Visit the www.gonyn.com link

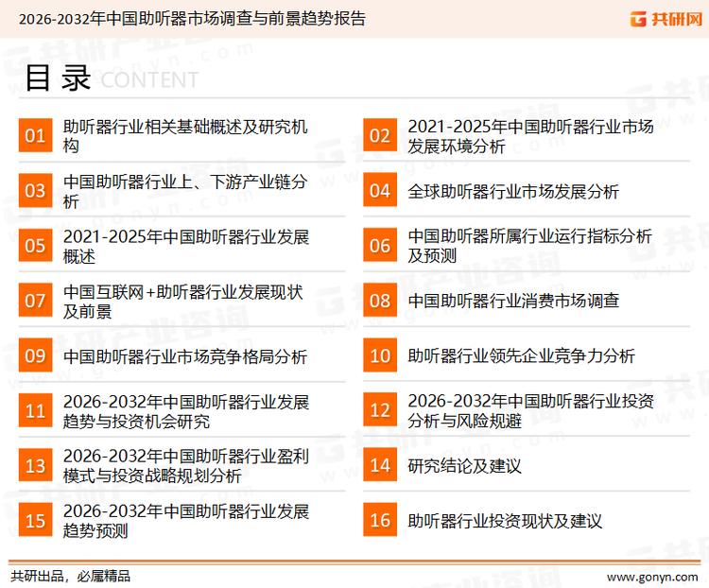tap(652, 578)
